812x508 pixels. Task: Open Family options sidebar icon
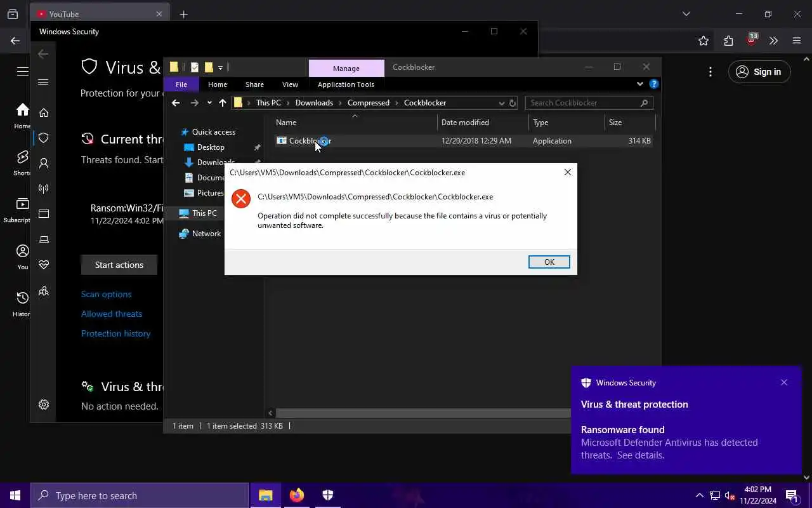click(x=44, y=291)
